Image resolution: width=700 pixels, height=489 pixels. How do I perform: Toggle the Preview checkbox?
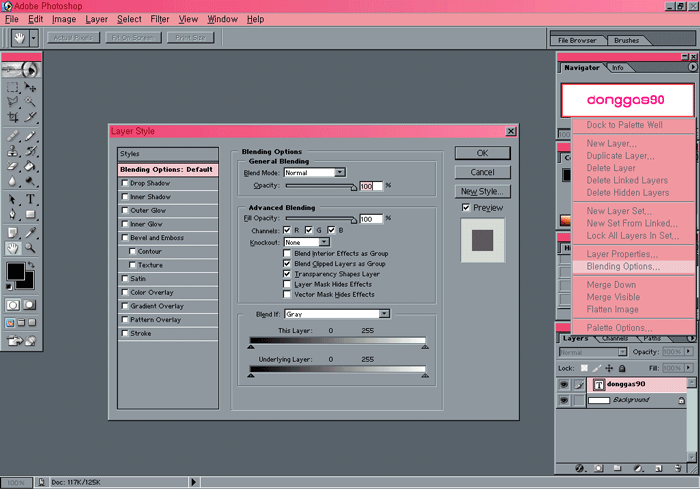[x=466, y=208]
